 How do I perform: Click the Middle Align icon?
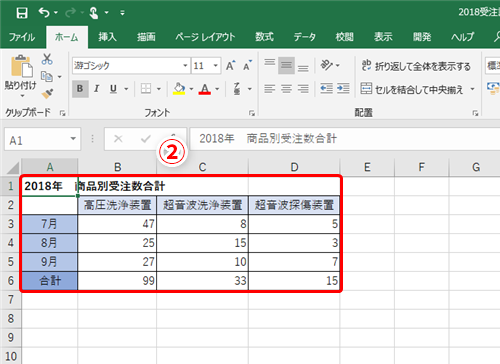(286, 65)
